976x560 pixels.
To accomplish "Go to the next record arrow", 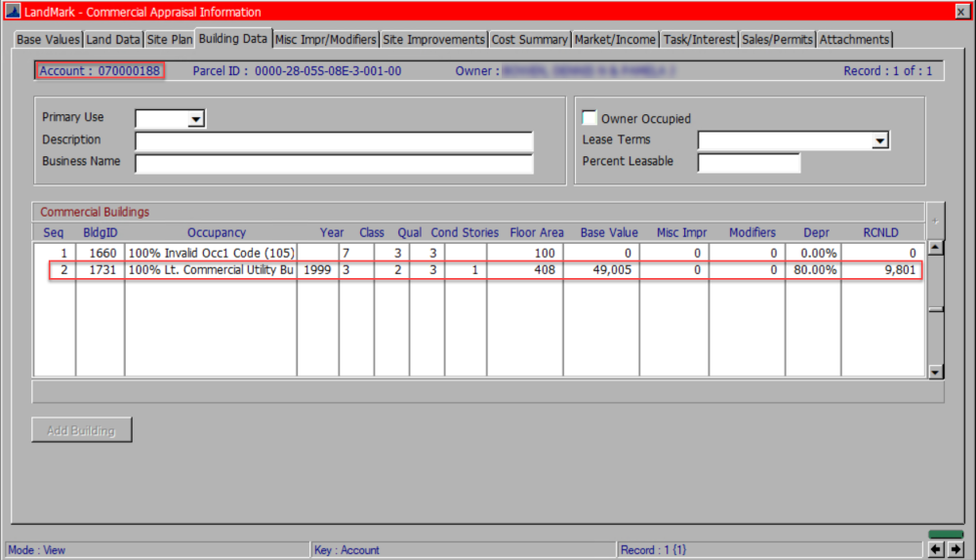I will click(956, 549).
